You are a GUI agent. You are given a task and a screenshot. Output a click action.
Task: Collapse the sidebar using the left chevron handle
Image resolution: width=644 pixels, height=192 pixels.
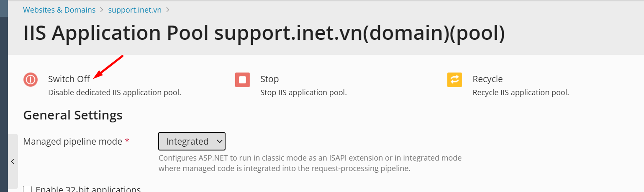(x=13, y=161)
